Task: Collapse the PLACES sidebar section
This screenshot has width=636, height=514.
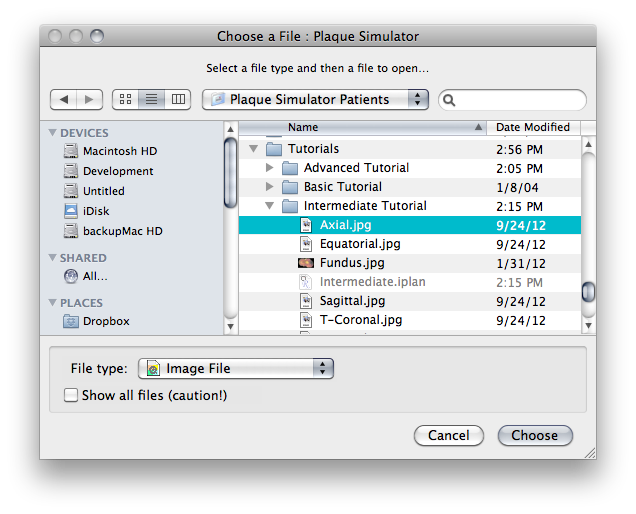Action: (52, 303)
